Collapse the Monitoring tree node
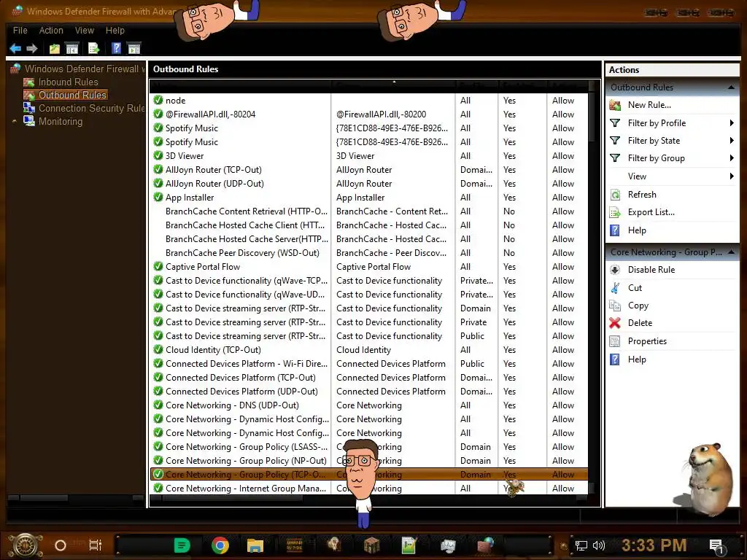This screenshot has width=747, height=560. coord(15,121)
